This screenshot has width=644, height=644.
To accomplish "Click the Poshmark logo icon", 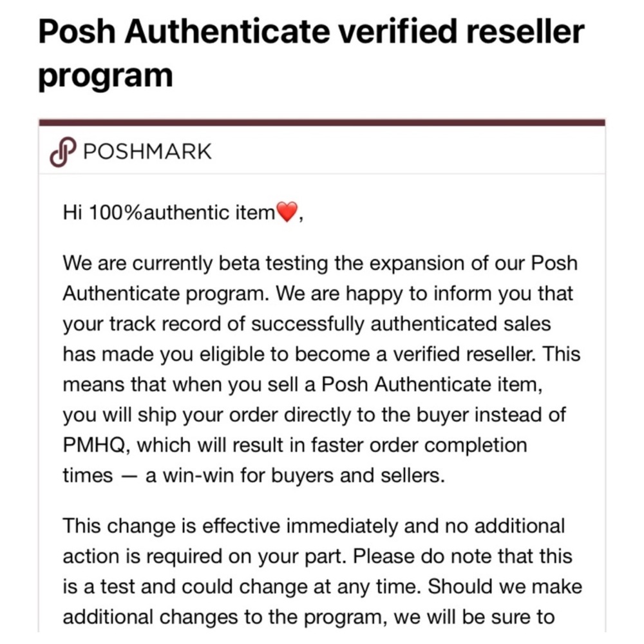I will (61, 152).
